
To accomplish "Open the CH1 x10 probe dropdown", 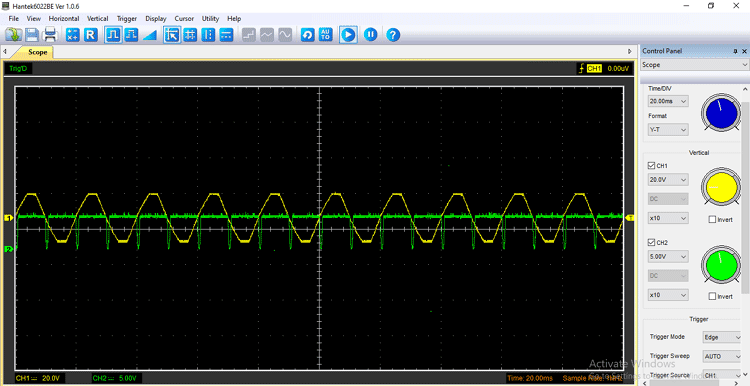I will point(668,218).
